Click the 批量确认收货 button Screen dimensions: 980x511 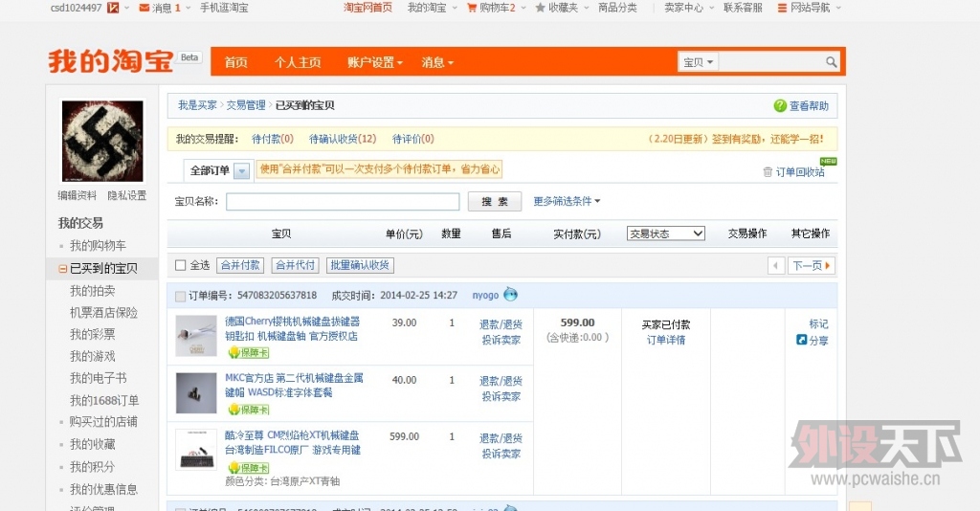click(x=360, y=265)
